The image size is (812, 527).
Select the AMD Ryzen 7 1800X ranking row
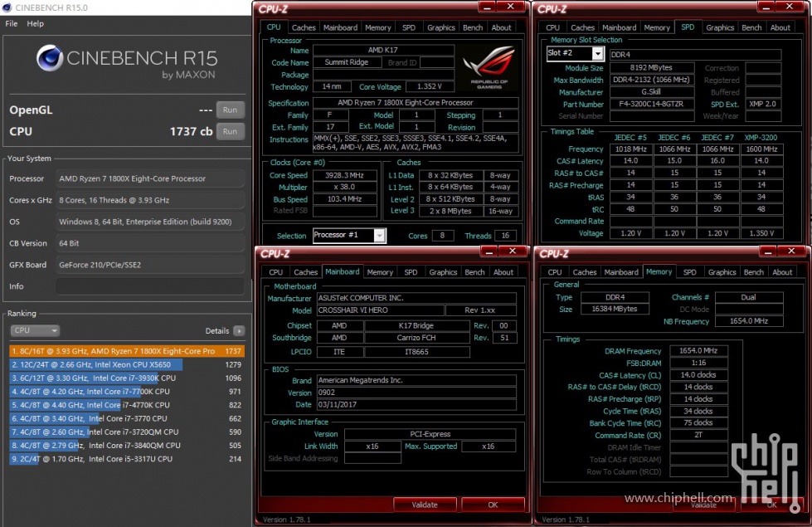[127, 351]
